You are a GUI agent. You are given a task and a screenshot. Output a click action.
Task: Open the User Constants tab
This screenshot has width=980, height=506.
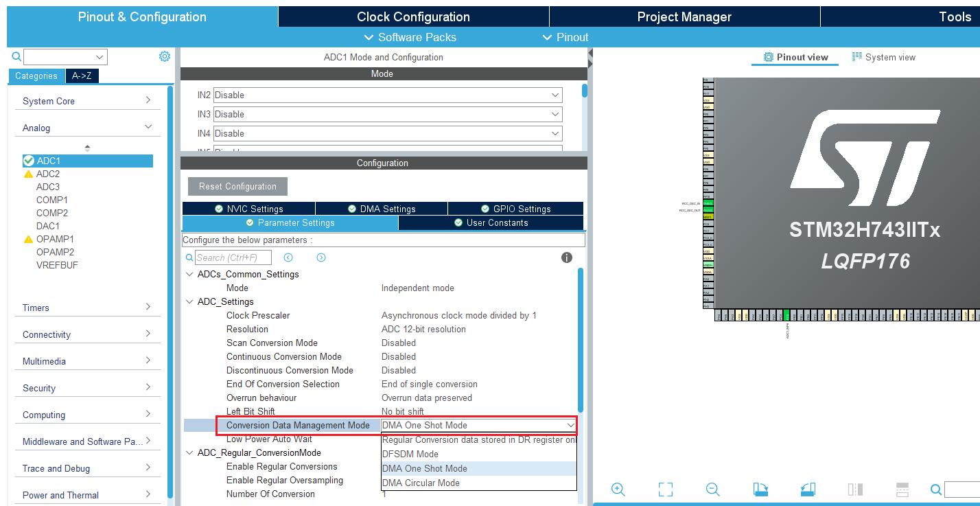click(491, 222)
